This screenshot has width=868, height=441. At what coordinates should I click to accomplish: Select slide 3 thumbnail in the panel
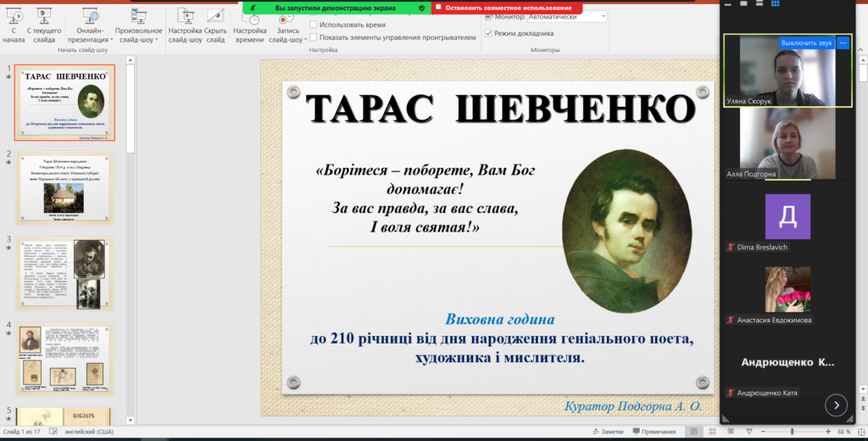pos(64,273)
